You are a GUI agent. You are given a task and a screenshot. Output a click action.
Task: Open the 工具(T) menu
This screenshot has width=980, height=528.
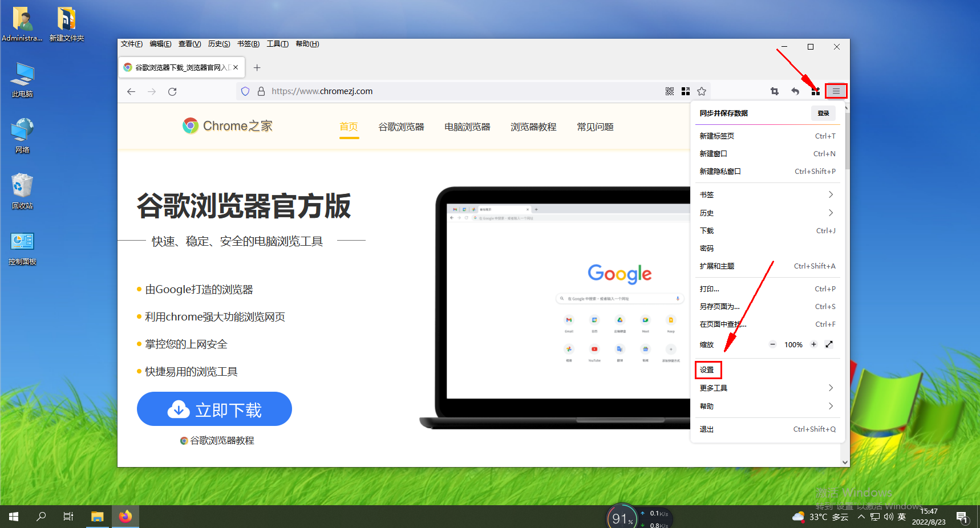[277, 44]
